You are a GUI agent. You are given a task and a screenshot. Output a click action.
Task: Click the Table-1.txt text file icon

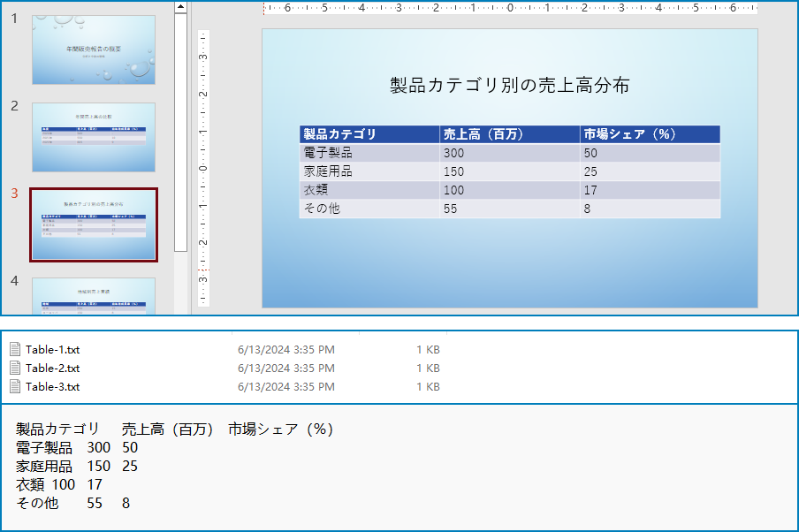[15, 349]
